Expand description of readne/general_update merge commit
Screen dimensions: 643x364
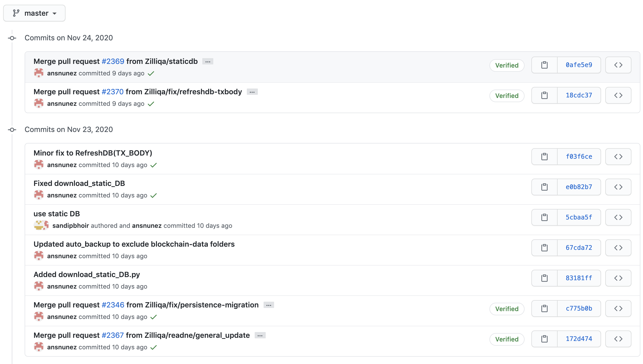pyautogui.click(x=260, y=335)
